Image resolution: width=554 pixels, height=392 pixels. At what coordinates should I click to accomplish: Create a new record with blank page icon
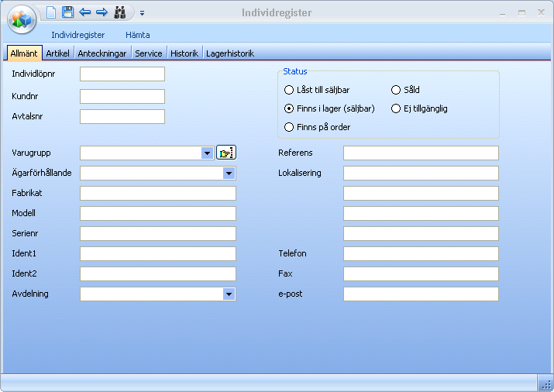(51, 12)
